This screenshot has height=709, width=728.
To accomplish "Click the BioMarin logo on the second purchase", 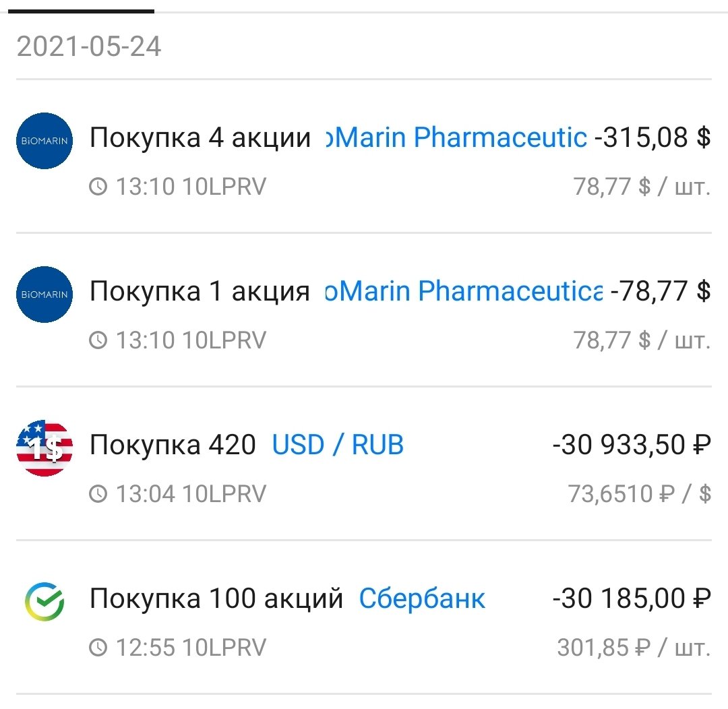I will pos(44,294).
